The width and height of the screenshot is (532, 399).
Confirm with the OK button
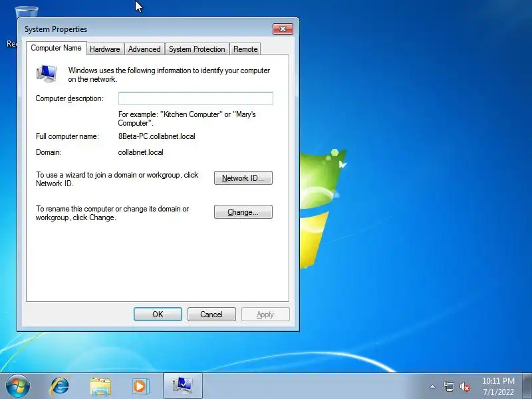point(158,315)
